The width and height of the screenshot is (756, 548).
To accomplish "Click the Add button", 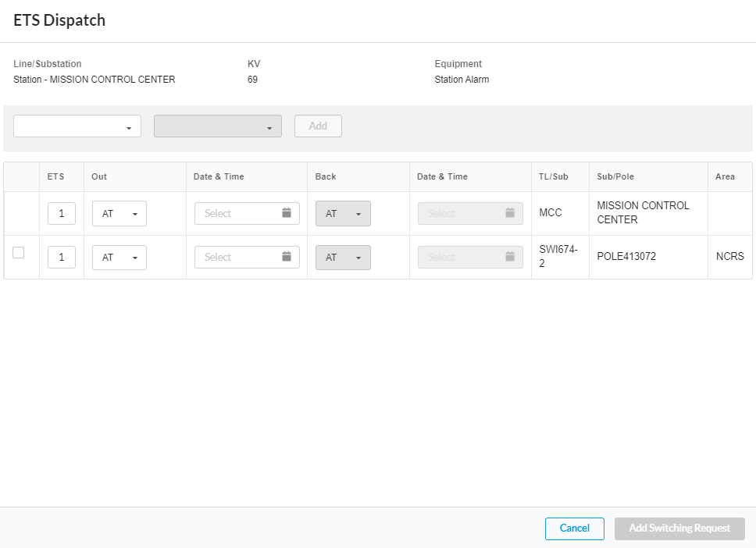I will pos(318,126).
